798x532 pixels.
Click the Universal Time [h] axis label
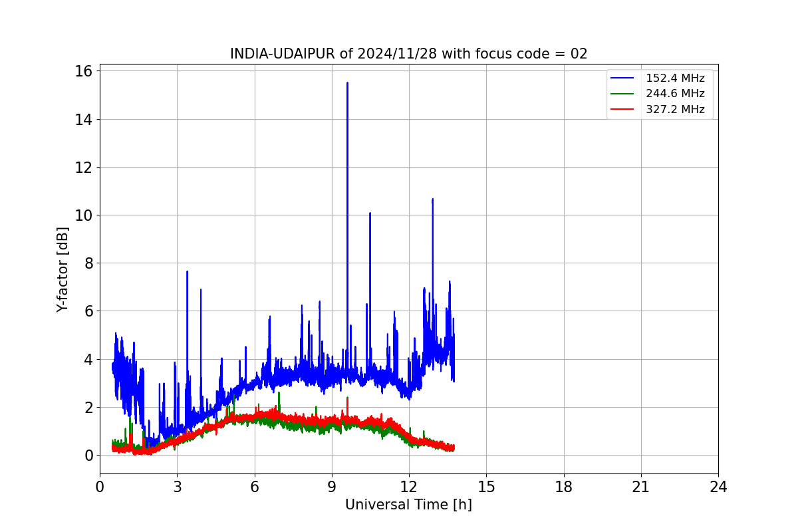pyautogui.click(x=408, y=505)
